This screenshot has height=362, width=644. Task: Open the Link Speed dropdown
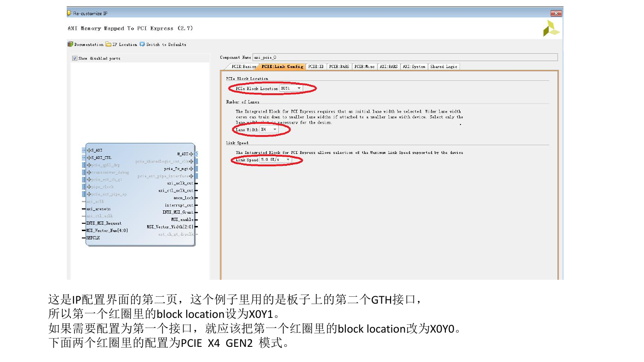tap(276, 160)
